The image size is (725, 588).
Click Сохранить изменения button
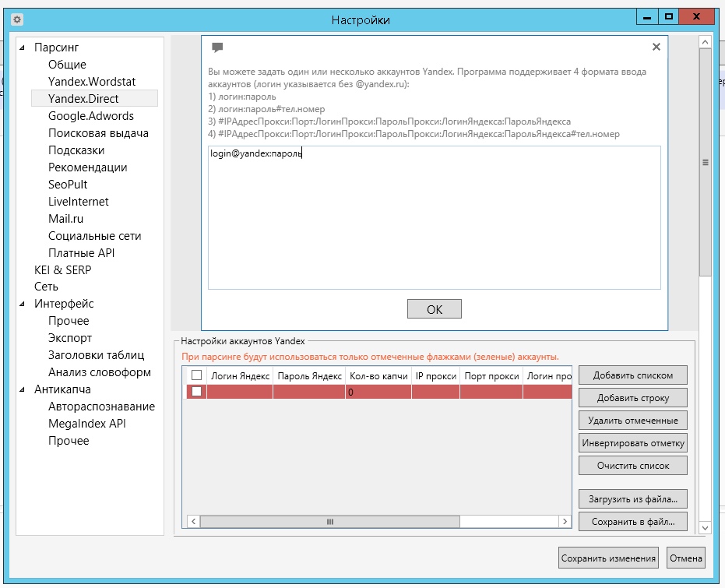[x=608, y=558]
